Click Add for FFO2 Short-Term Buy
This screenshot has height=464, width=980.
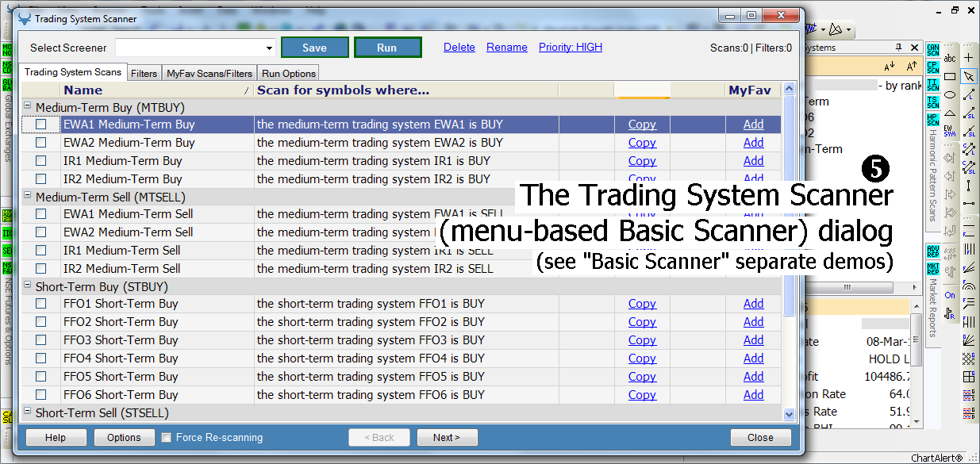click(x=754, y=322)
